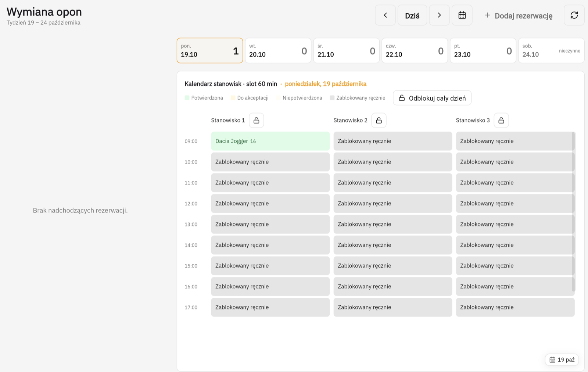
Task: Click 10:00 blocked slot on Stanowisko 1
Action: 270,162
